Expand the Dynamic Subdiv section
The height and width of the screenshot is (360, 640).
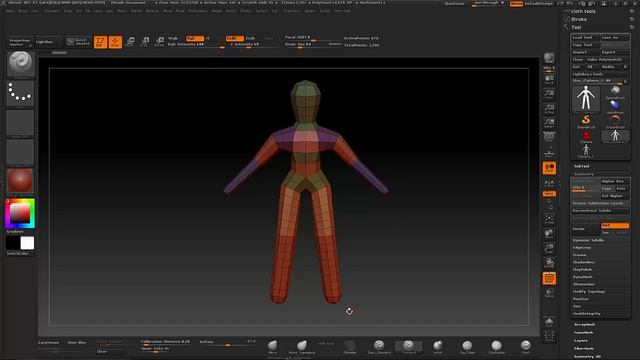coord(588,240)
